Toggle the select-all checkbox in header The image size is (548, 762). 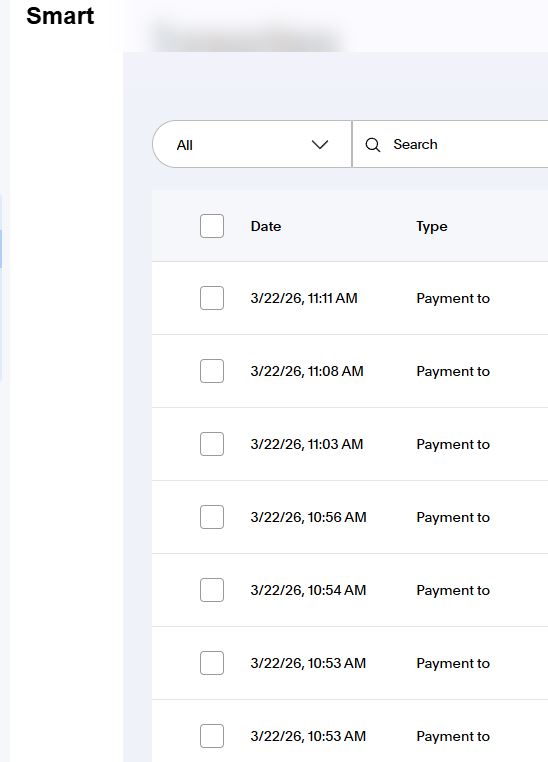coord(212,226)
